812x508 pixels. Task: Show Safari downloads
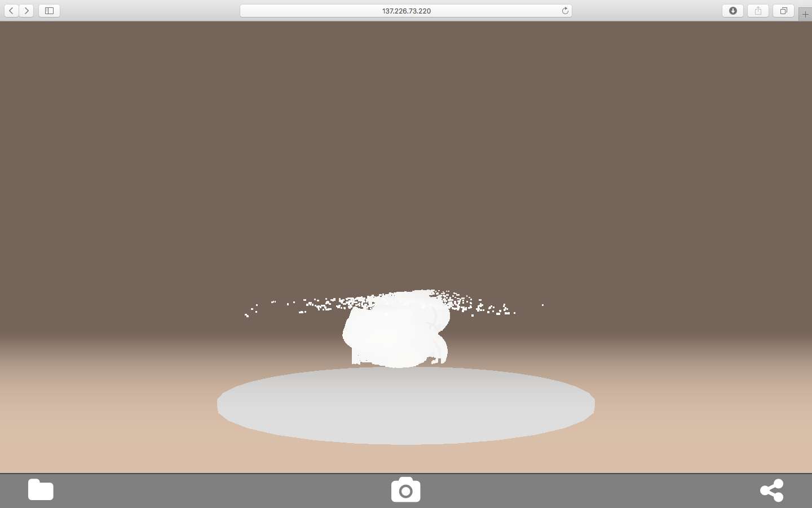[732, 11]
